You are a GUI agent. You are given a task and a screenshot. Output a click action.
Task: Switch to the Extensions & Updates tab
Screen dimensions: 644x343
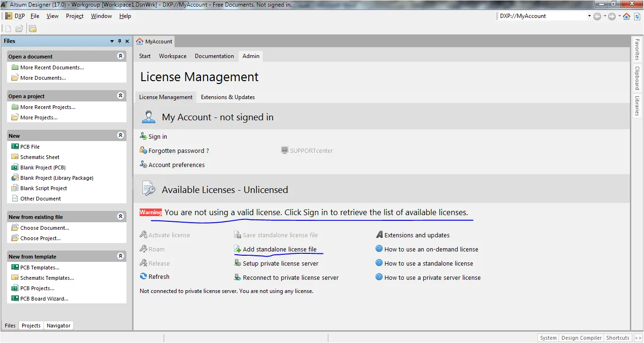click(x=228, y=97)
